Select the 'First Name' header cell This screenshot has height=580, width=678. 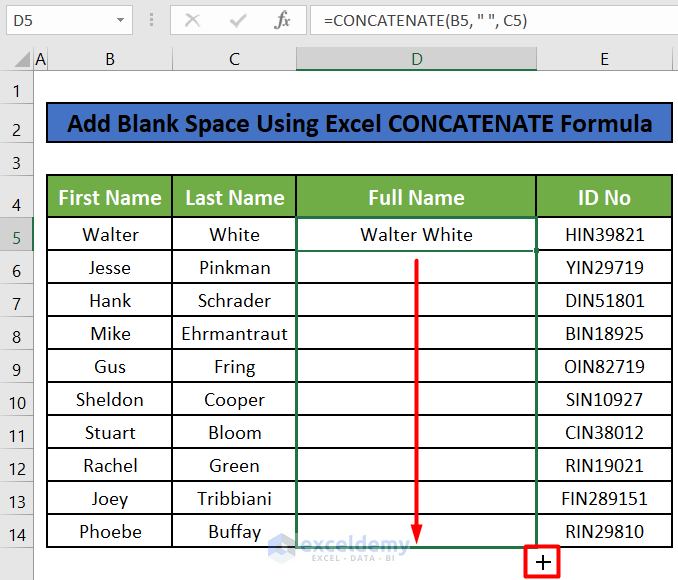(110, 197)
